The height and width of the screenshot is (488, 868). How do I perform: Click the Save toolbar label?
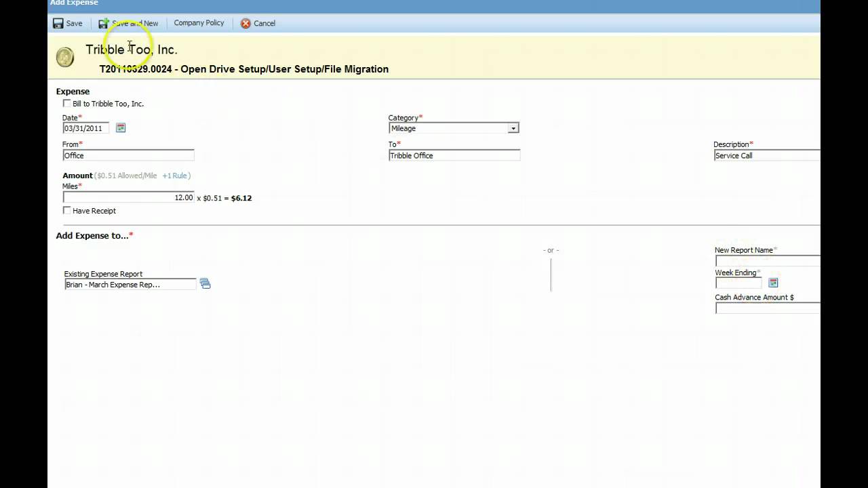pyautogui.click(x=74, y=23)
